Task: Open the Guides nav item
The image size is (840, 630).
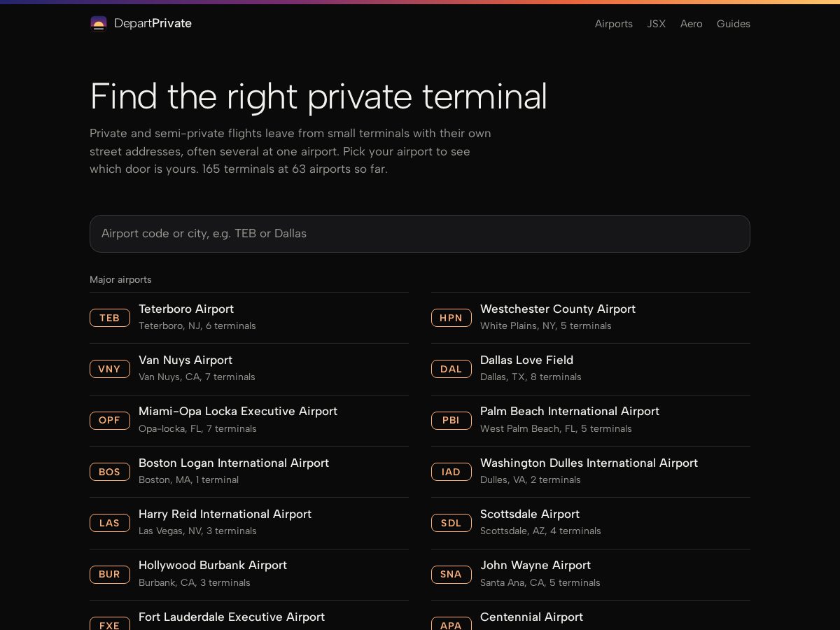Action: click(734, 24)
